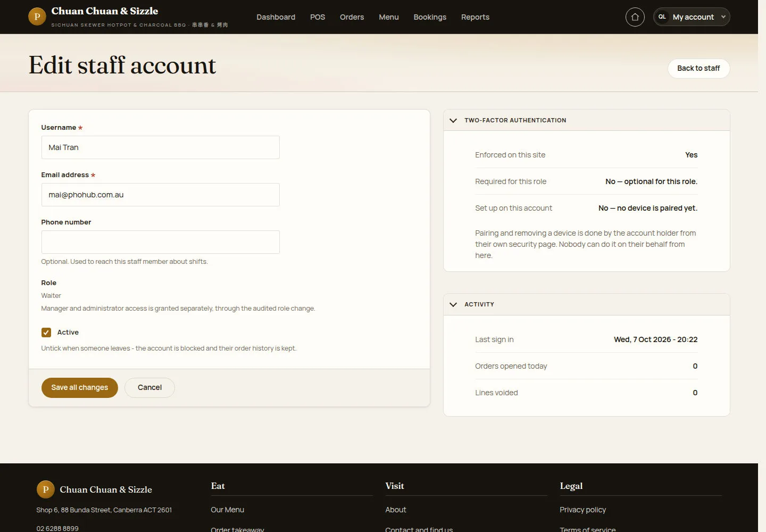Click the last sign-in date 'Wed, 7 Oct 2026 - 20:22'

click(x=655, y=339)
